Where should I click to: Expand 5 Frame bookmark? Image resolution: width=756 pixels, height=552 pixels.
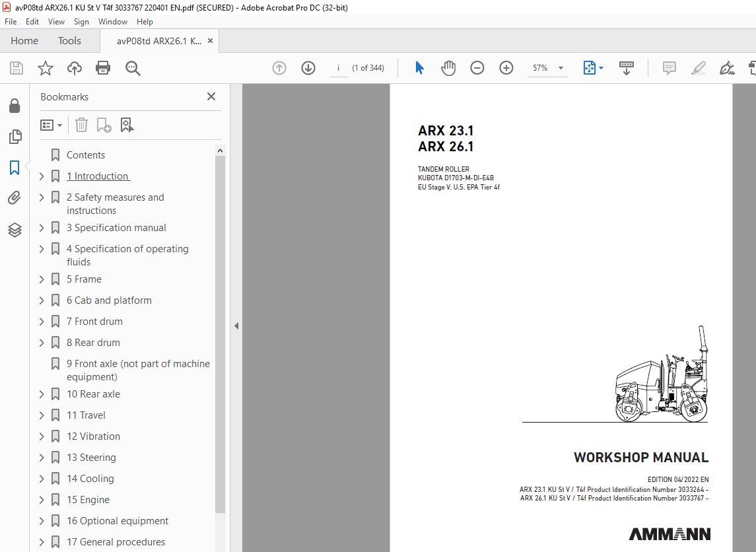pos(42,279)
